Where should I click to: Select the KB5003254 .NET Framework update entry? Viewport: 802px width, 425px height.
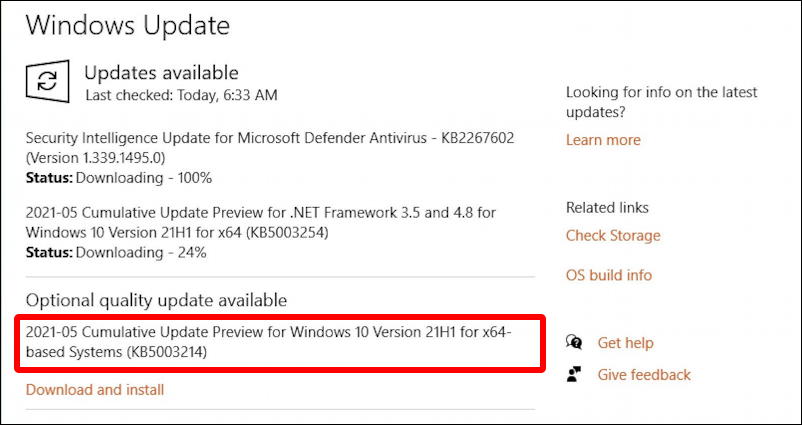[x=260, y=222]
